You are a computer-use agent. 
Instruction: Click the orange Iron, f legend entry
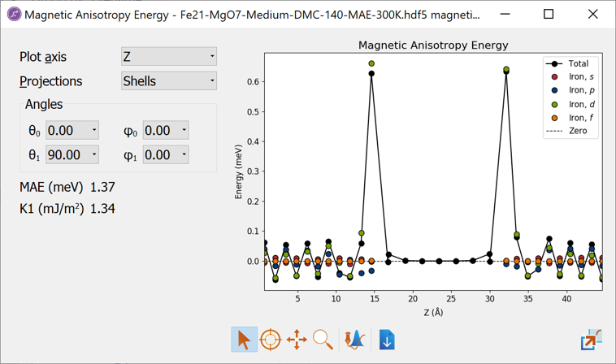573,118
